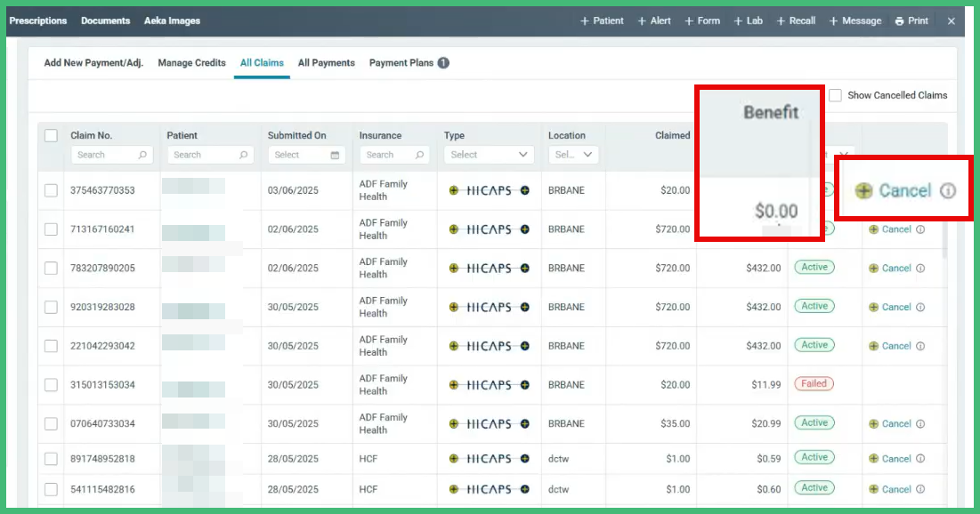The image size is (980, 514).
Task: Add a new Lab entry
Action: click(748, 20)
